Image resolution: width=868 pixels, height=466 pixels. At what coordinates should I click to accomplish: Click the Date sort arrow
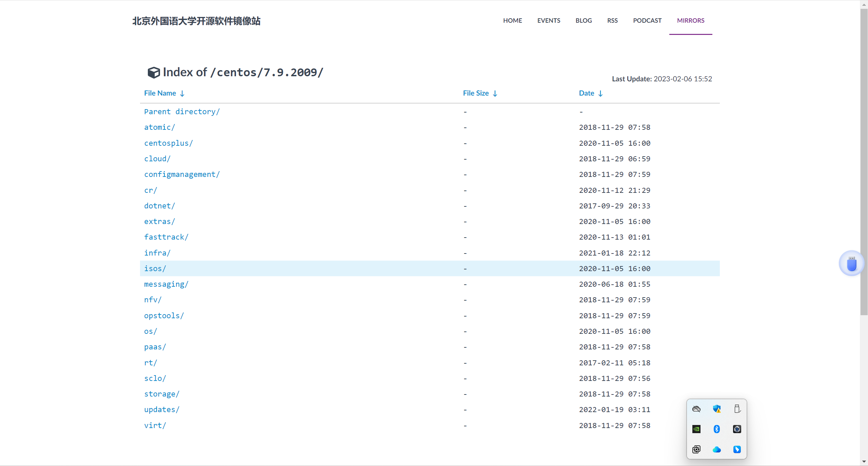tap(600, 94)
